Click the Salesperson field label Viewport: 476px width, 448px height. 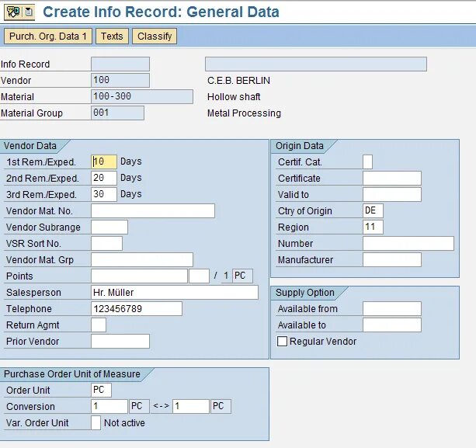(x=33, y=293)
